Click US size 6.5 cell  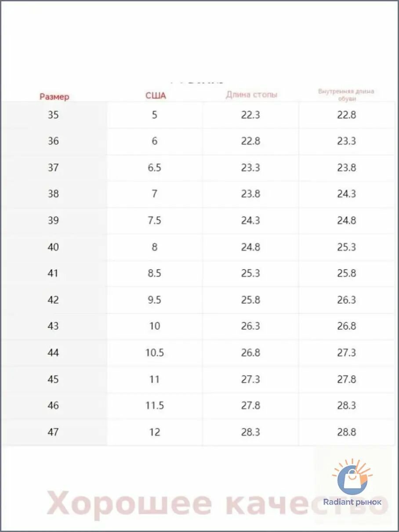(155, 168)
